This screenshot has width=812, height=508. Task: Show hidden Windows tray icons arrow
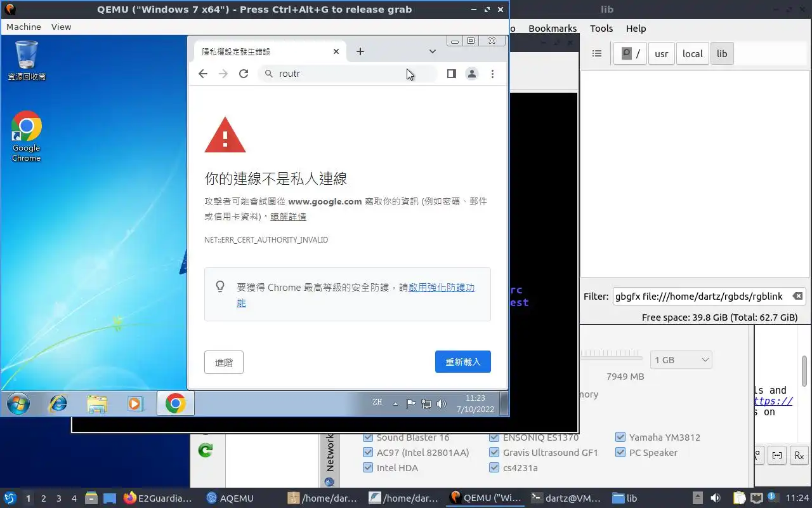tap(395, 404)
